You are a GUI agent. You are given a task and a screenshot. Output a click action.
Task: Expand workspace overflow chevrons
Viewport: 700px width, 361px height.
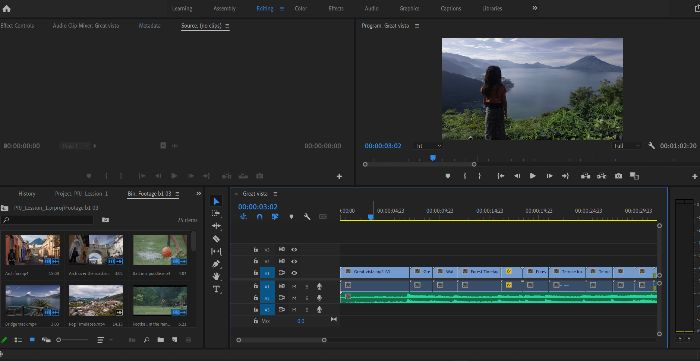coord(535,8)
